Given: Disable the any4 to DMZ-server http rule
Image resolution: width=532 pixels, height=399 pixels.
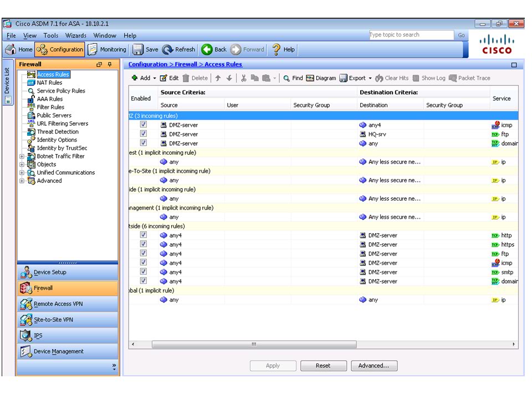Looking at the screenshot, I should (144, 236).
